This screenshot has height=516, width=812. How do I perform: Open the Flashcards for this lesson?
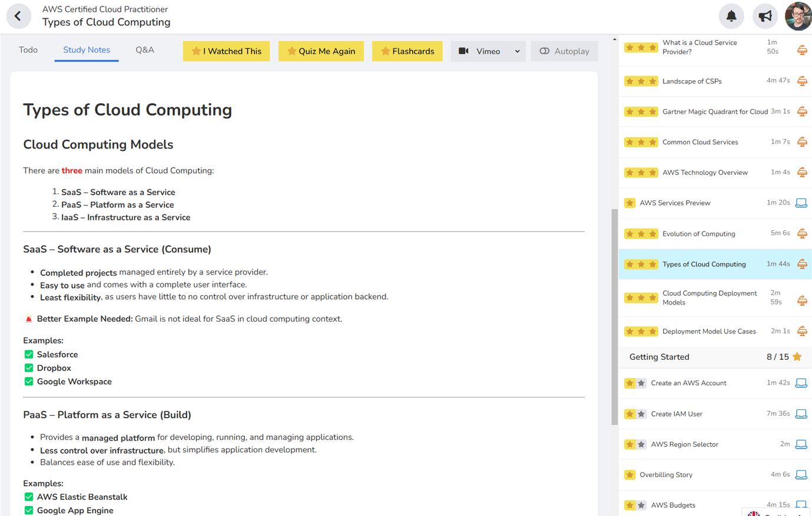[407, 51]
